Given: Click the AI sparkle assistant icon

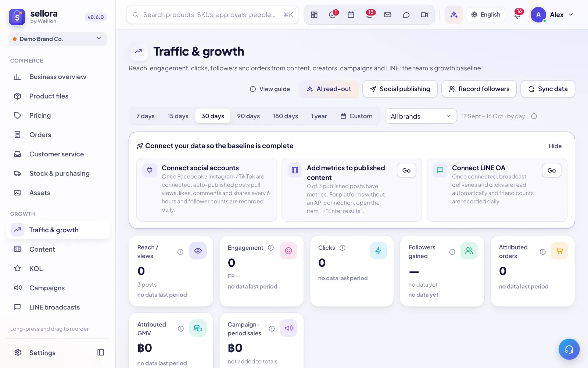Looking at the screenshot, I should (x=454, y=15).
